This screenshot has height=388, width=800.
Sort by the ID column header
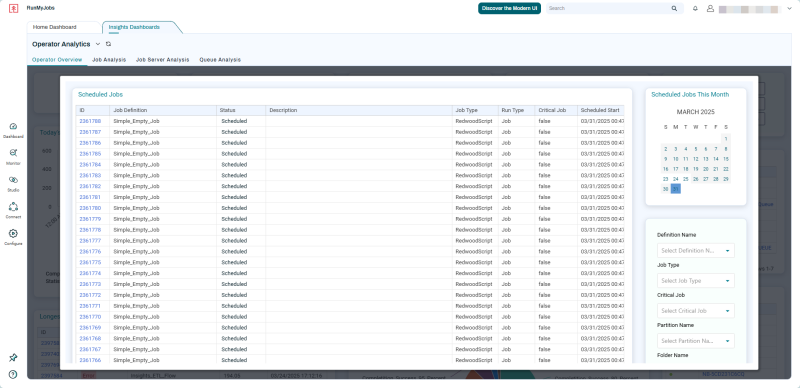tap(92, 110)
